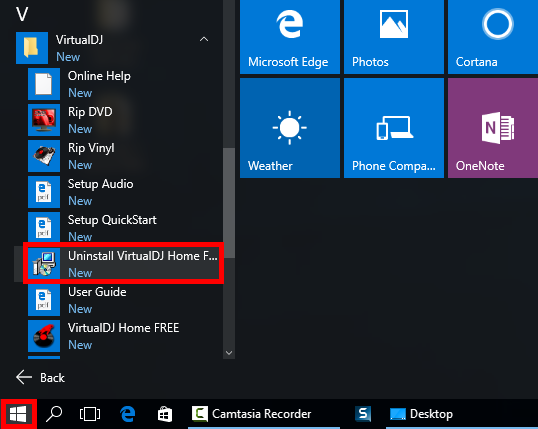Viewport: 538px width, 429px height.
Task: Open User Guide PDF icon
Action: tap(44, 300)
